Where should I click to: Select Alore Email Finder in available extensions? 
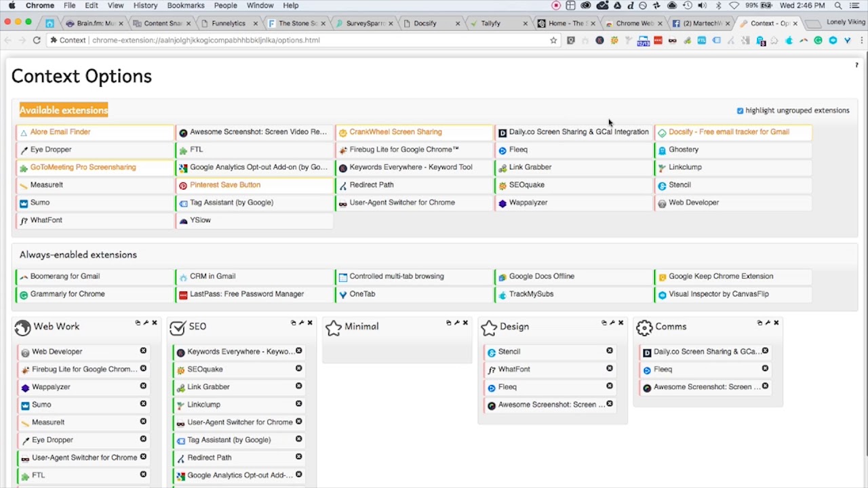pyautogui.click(x=94, y=132)
